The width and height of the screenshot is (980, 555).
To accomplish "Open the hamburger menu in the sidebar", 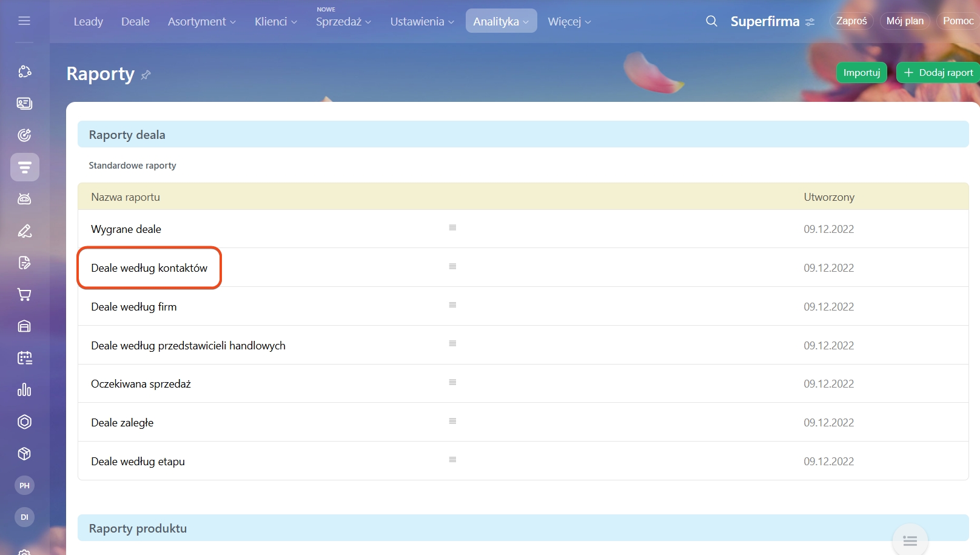I will [24, 21].
